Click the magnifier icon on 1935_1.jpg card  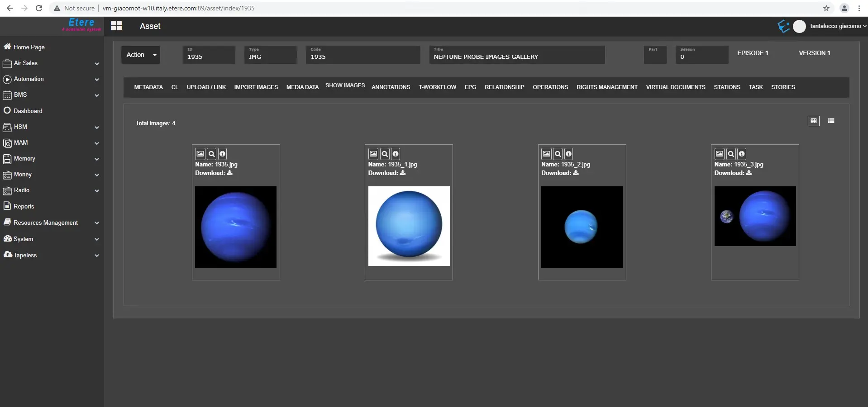(x=385, y=154)
